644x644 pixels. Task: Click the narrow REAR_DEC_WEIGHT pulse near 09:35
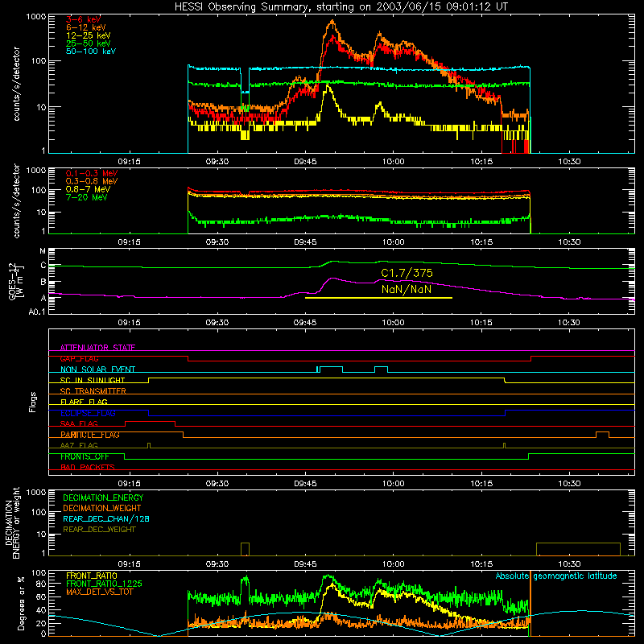click(x=245, y=549)
